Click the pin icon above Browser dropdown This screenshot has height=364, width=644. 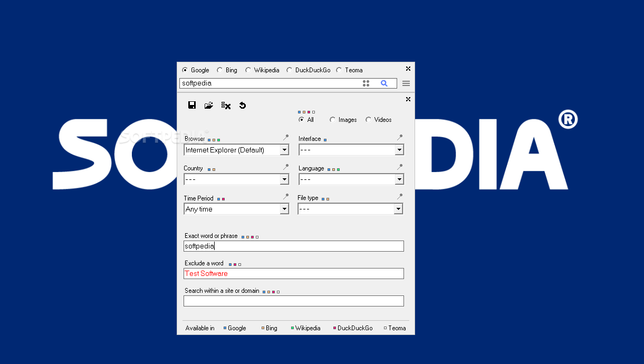286,138
